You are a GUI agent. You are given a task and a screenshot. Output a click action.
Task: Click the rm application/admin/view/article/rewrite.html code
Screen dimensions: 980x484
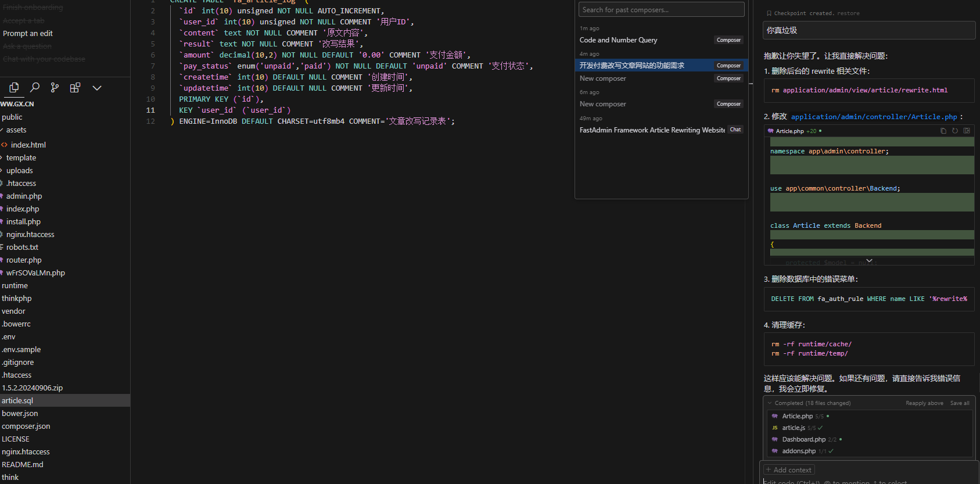(x=859, y=90)
